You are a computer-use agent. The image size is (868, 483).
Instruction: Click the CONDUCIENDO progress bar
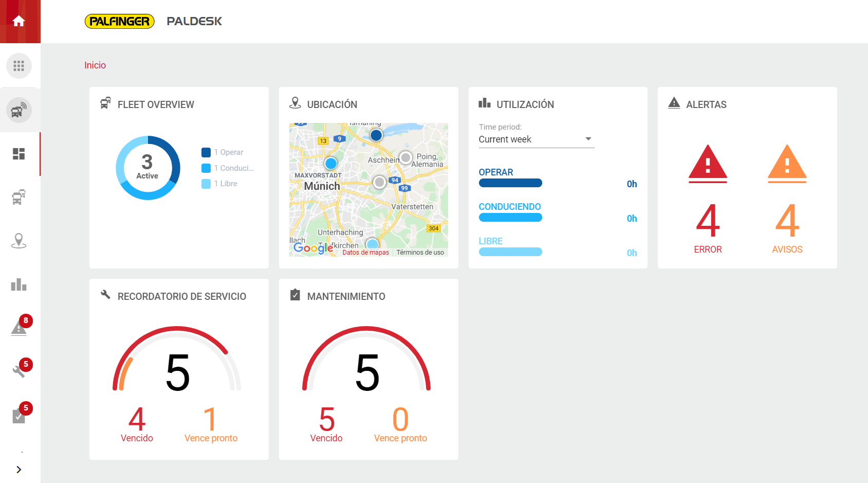(x=510, y=217)
